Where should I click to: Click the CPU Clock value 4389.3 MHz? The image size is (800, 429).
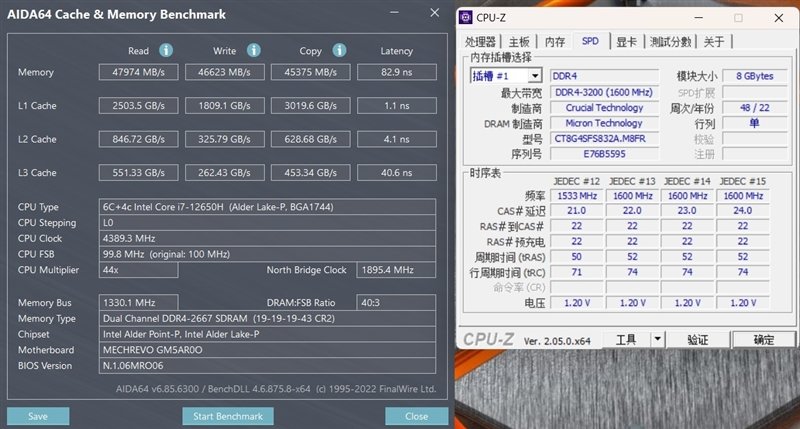[x=267, y=238]
